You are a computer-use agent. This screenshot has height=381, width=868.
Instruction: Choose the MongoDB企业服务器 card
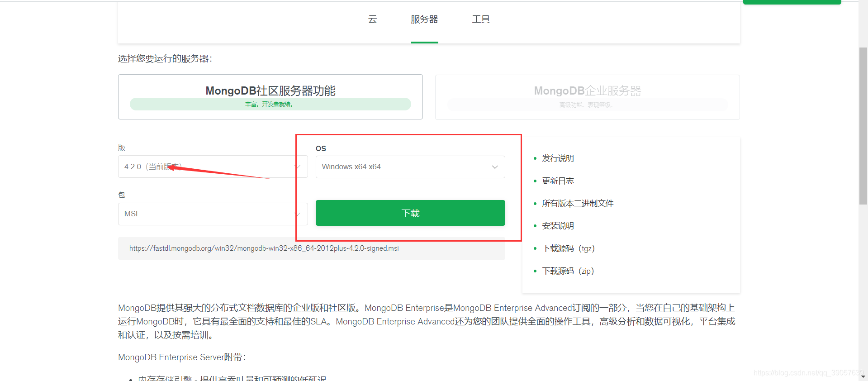(x=587, y=97)
